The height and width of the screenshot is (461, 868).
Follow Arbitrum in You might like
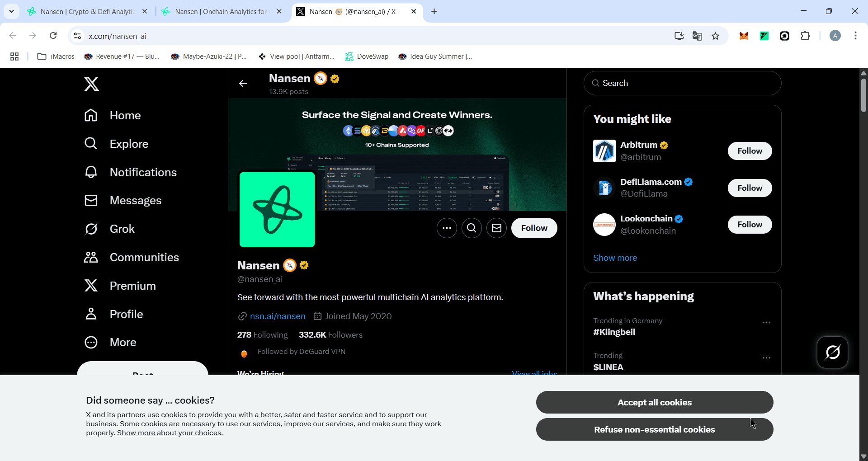(x=750, y=151)
